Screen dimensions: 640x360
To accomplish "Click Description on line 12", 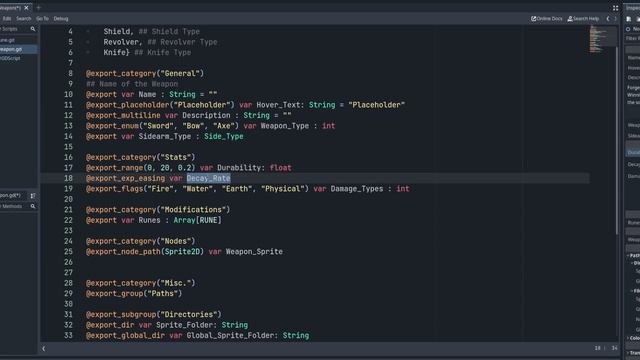I will [x=206, y=116].
